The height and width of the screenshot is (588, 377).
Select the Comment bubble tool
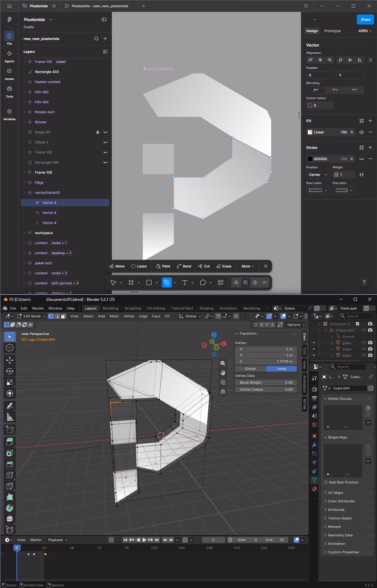(203, 282)
